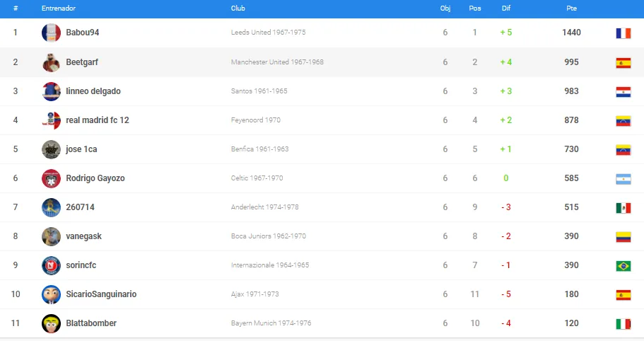Click club Anderlecht 1974-1978
Screen dimensions: 644x341
coord(264,207)
